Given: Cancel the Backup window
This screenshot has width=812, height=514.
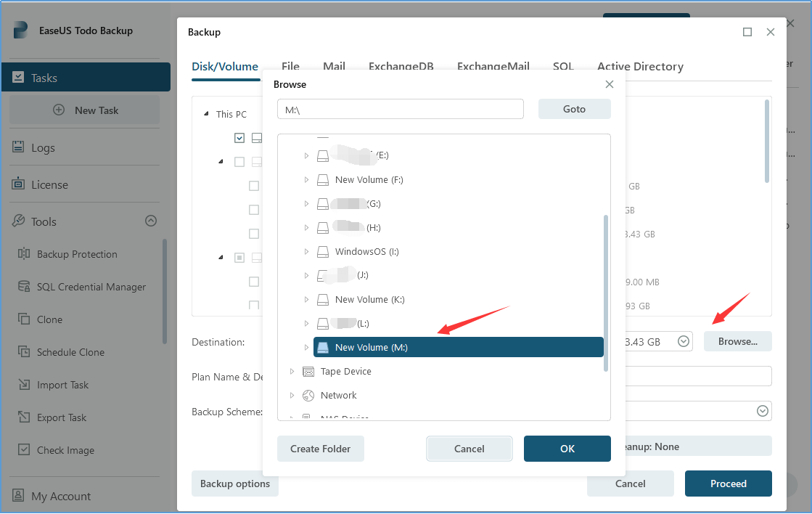Looking at the screenshot, I should coord(631,484).
